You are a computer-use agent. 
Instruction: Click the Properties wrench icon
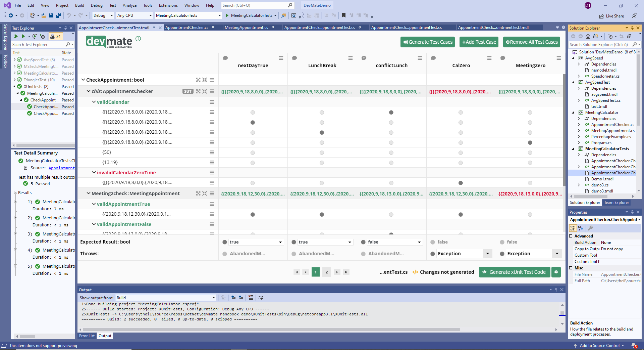click(x=591, y=228)
